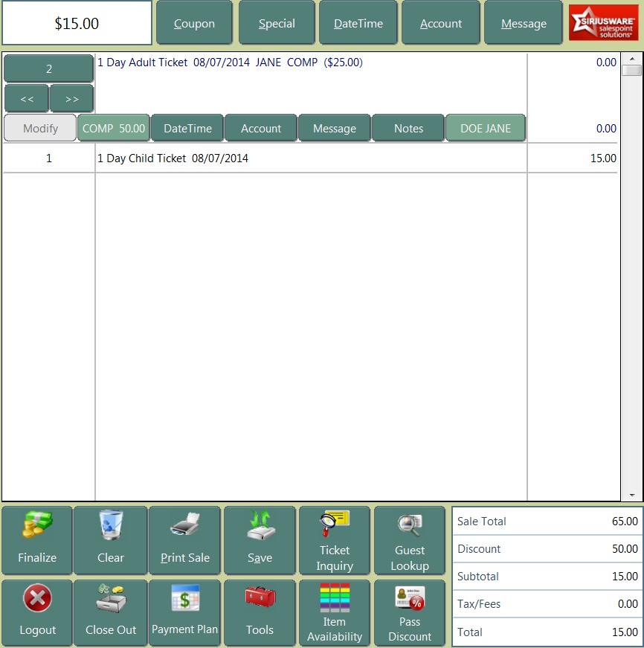Click the DOE JANE guest button
644x648 pixels.
(x=486, y=128)
